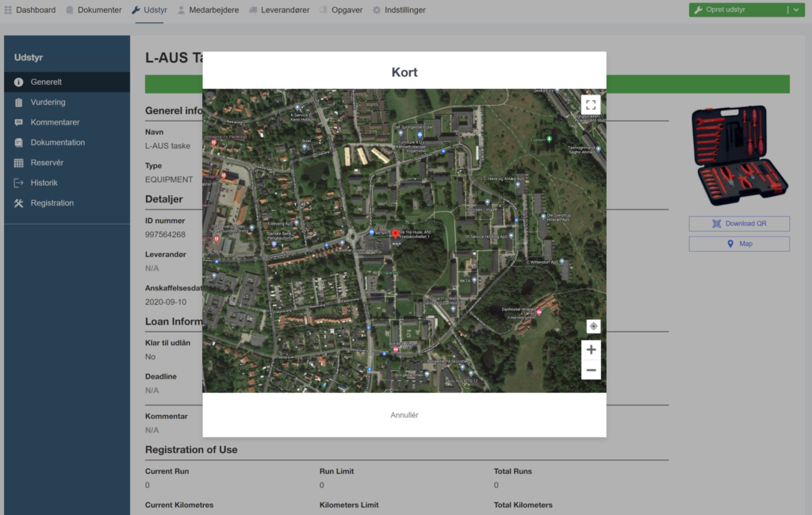Select the Det Springende Punkt marker
This screenshot has height=515, width=812.
[400, 133]
